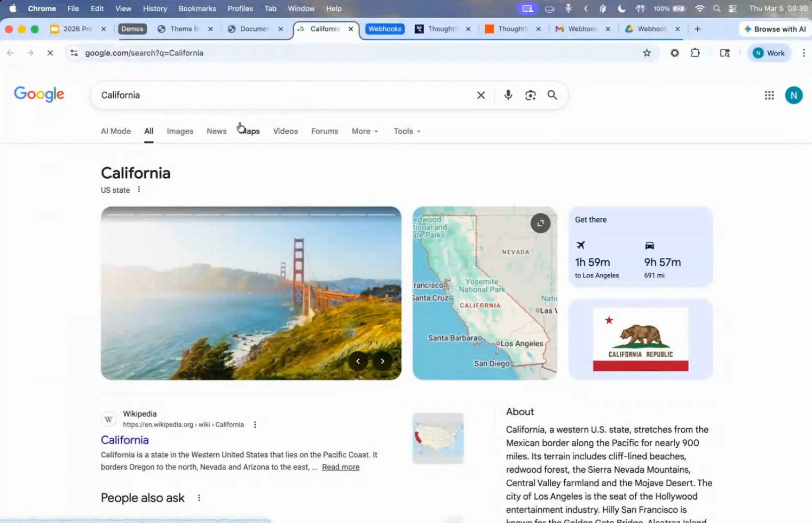812x523 pixels.
Task: Expand the California map view
Action: point(540,223)
